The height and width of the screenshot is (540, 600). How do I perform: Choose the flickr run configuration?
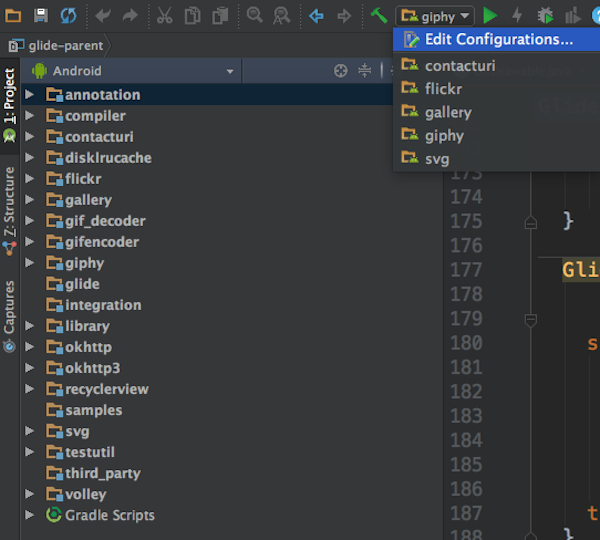pos(443,89)
